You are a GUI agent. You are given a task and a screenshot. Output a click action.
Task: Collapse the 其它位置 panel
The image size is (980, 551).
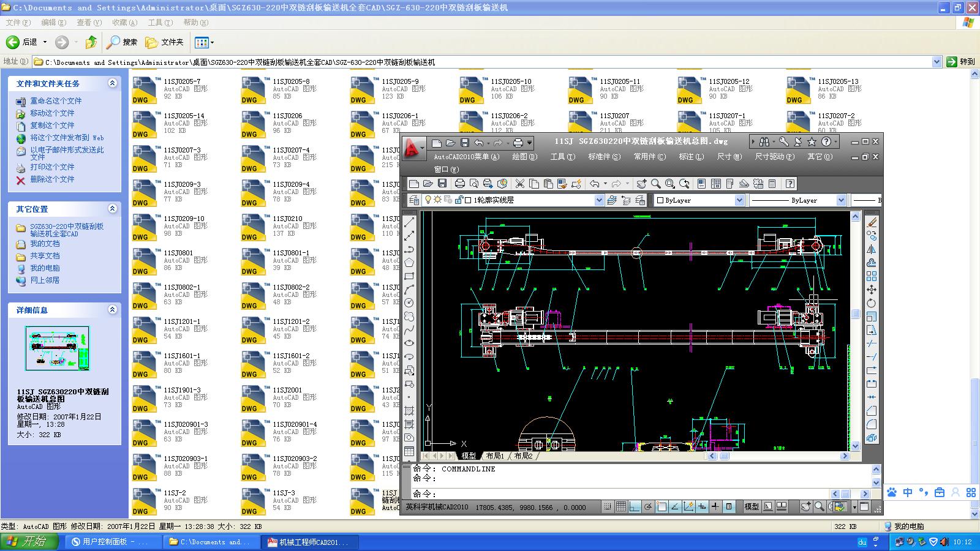coord(112,209)
